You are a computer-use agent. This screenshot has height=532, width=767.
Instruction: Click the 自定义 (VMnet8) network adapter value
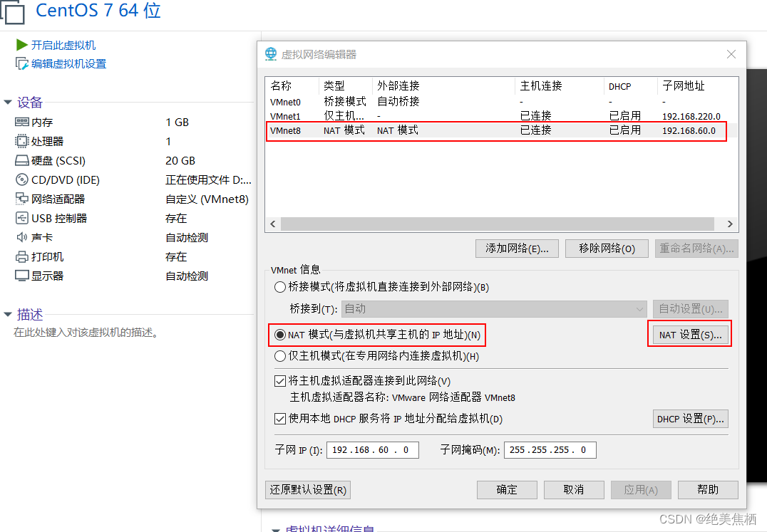click(207, 199)
